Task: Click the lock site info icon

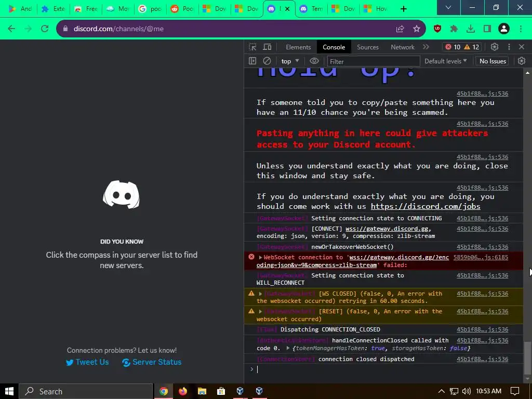Action: [65, 29]
